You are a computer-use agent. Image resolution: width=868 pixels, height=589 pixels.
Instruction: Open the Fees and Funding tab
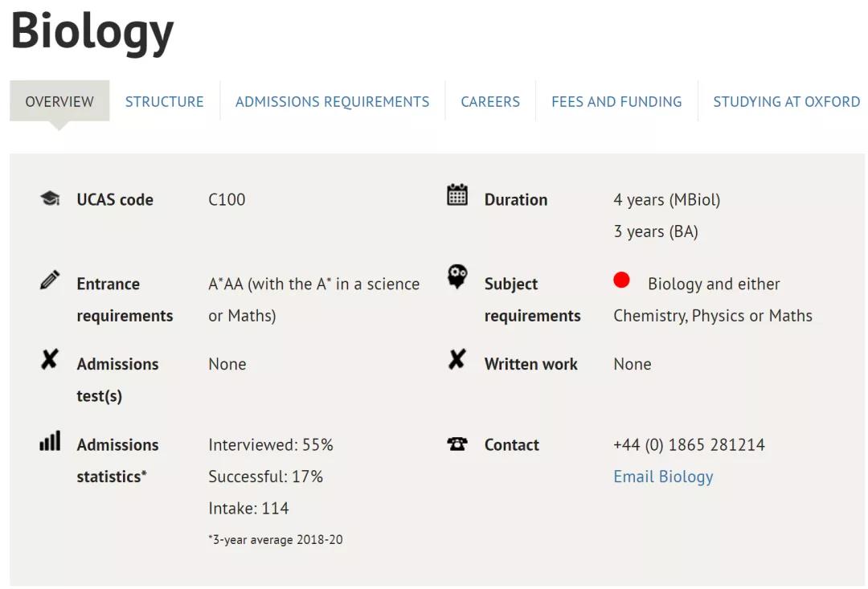pos(616,102)
